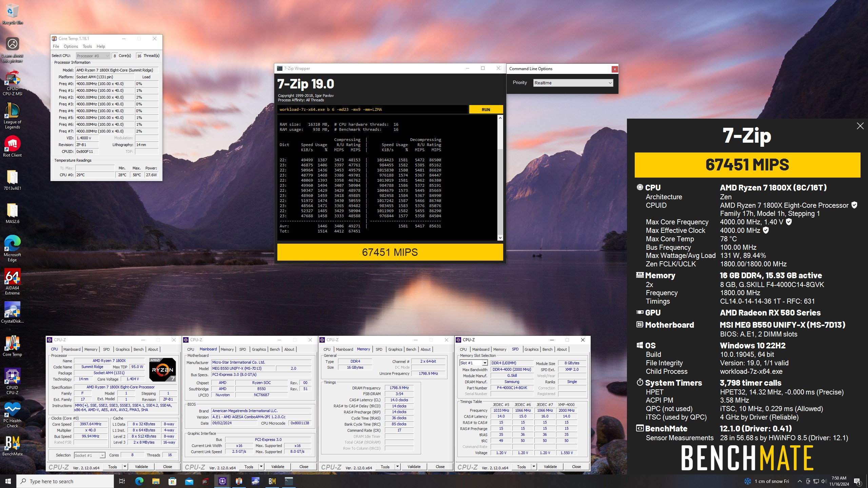
Task: Open the File menu in Core Temp
Action: [x=56, y=46]
